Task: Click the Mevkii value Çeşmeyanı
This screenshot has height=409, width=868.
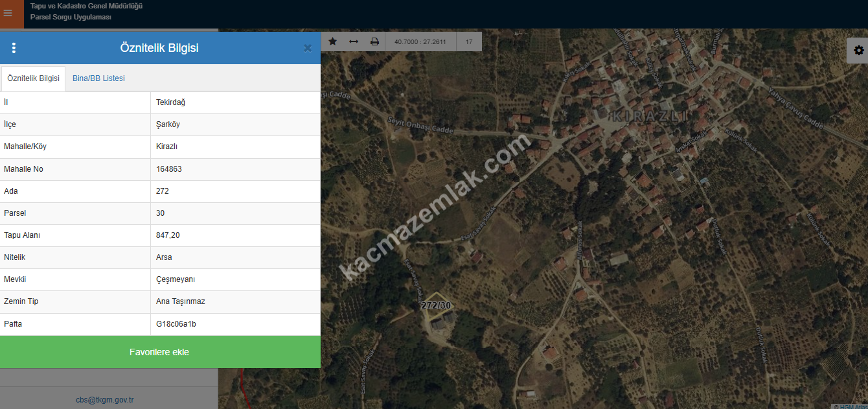Action: click(x=176, y=279)
